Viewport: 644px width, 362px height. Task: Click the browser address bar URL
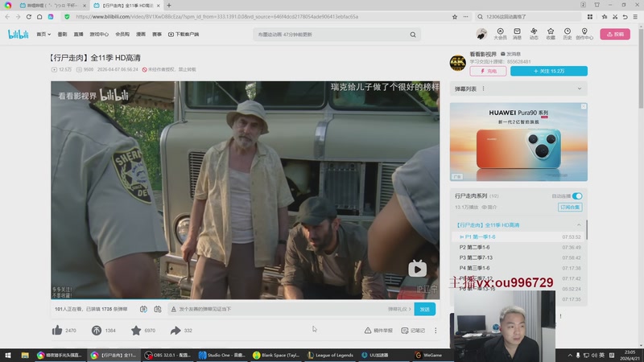217,17
